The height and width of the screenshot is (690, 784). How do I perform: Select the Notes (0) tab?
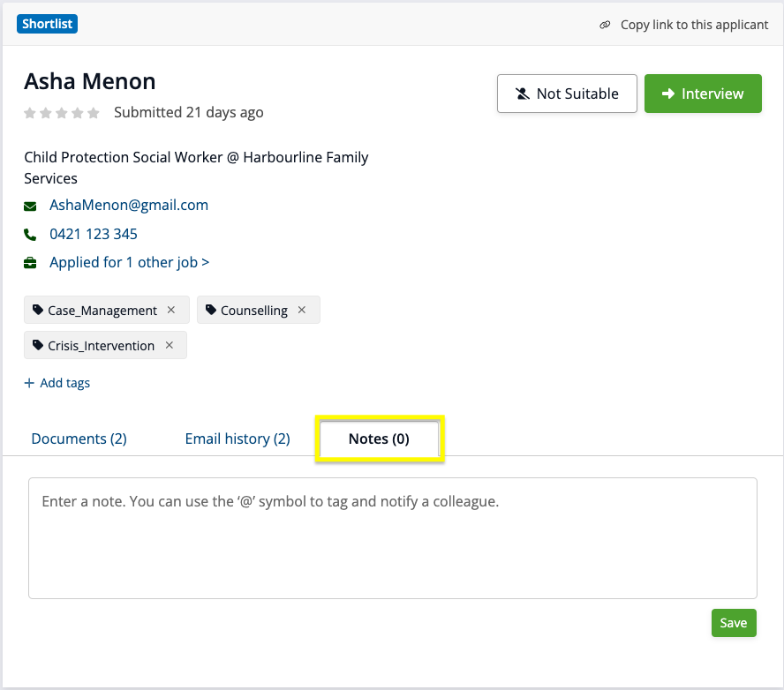point(379,439)
